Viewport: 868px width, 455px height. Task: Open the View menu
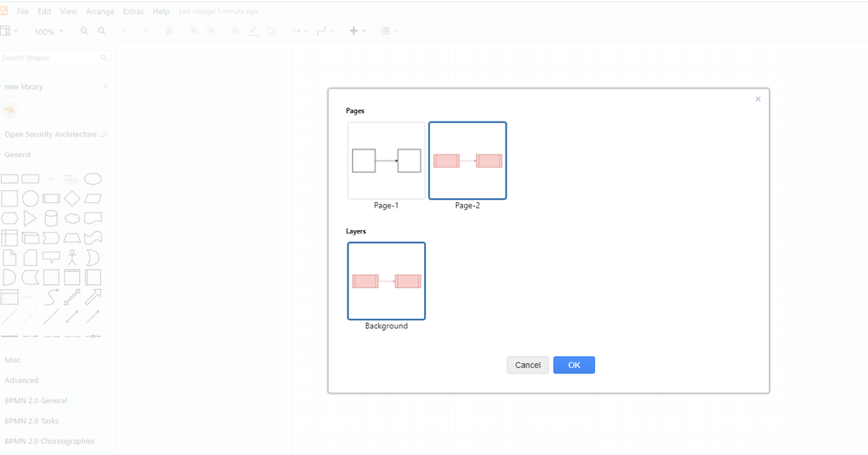[x=68, y=11]
